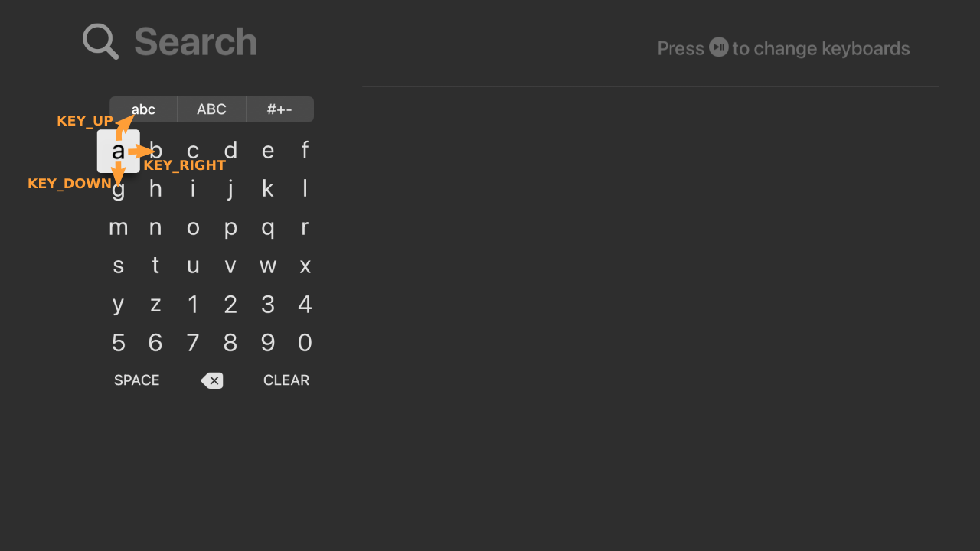This screenshot has height=551, width=980.
Task: Click the play/pause icon in keyboard hint
Action: coord(718,47)
